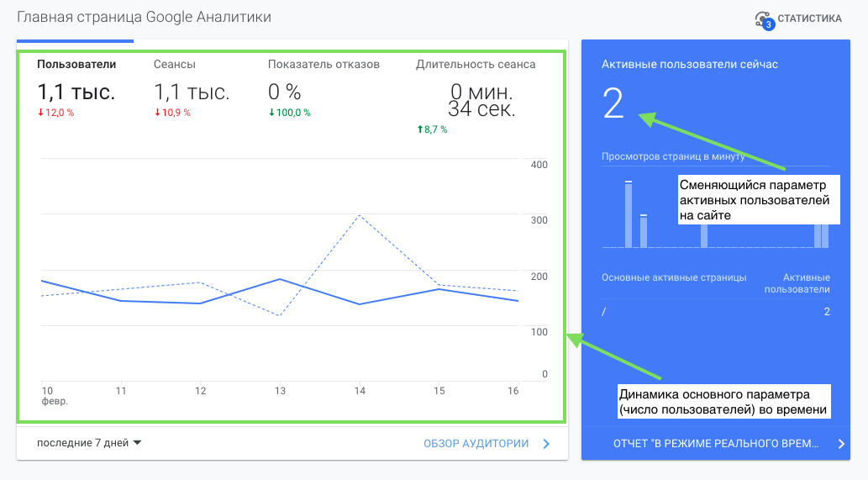The image size is (868, 480).
Task: Click the second tall bar in pageviews chart
Action: [x=644, y=231]
